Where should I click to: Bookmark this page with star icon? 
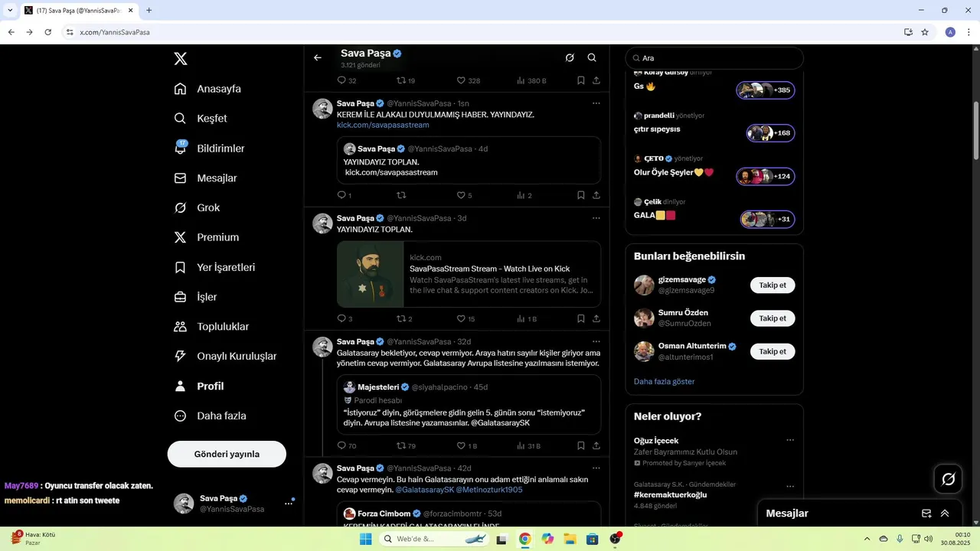(925, 32)
